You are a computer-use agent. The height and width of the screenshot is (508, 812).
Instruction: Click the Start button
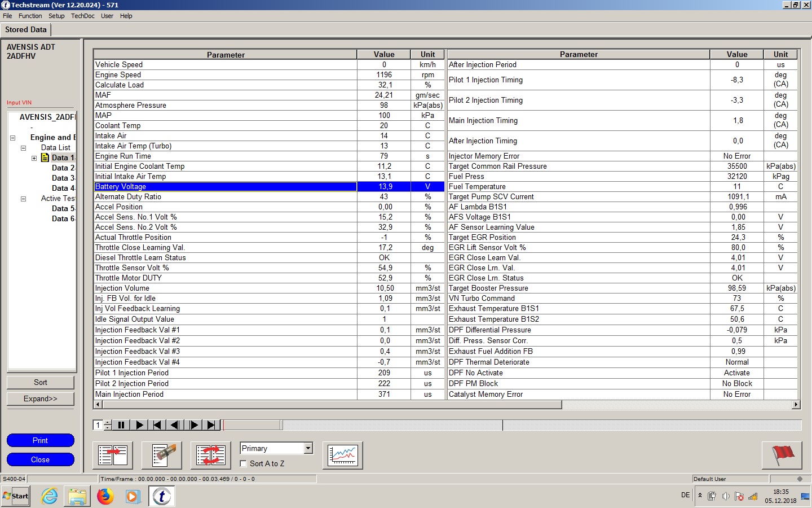[16, 496]
